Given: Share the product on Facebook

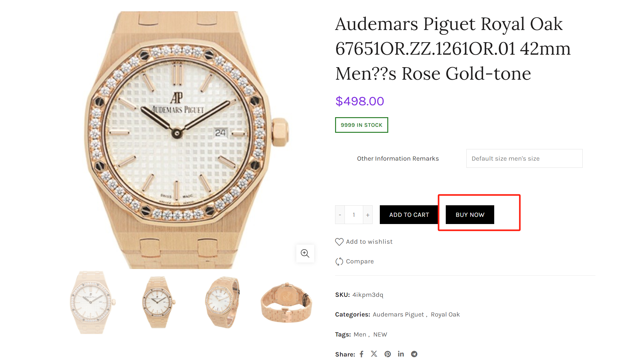Looking at the screenshot, I should click(x=362, y=354).
